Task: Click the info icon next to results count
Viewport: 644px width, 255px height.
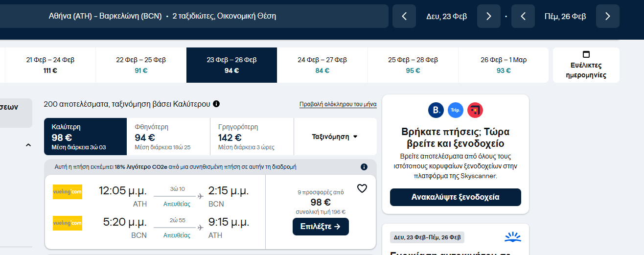Action: (x=216, y=104)
